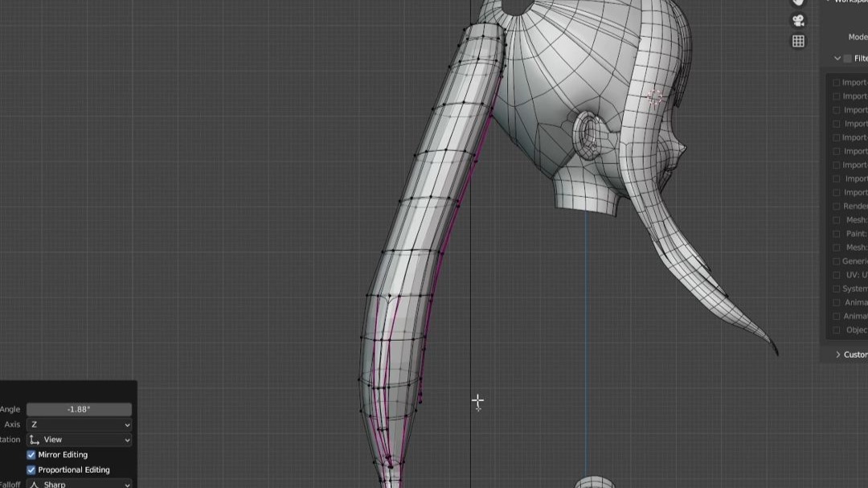This screenshot has width=868, height=488.
Task: Enable the System add-on checkbox
Action: tap(837, 289)
